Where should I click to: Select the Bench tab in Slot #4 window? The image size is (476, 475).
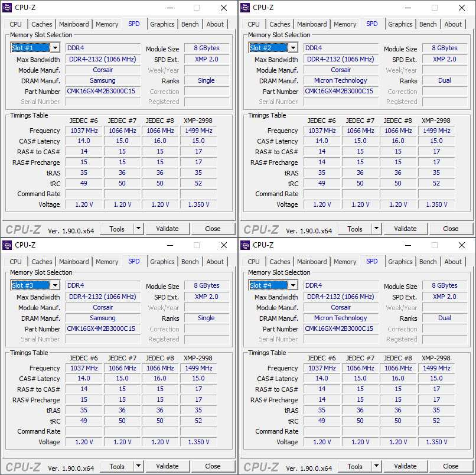[x=428, y=262]
